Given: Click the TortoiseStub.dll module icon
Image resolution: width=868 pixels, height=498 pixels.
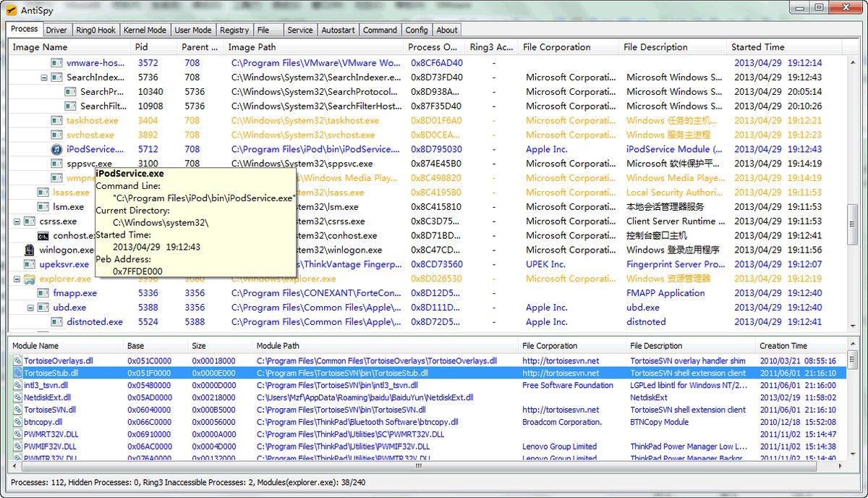Looking at the screenshot, I should [18, 373].
